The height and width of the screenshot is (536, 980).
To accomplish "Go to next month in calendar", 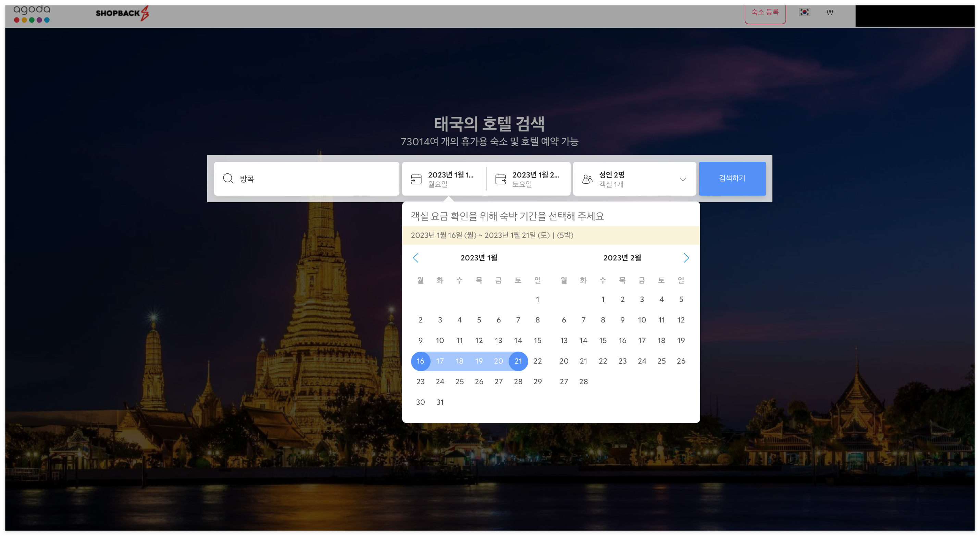I will [686, 258].
